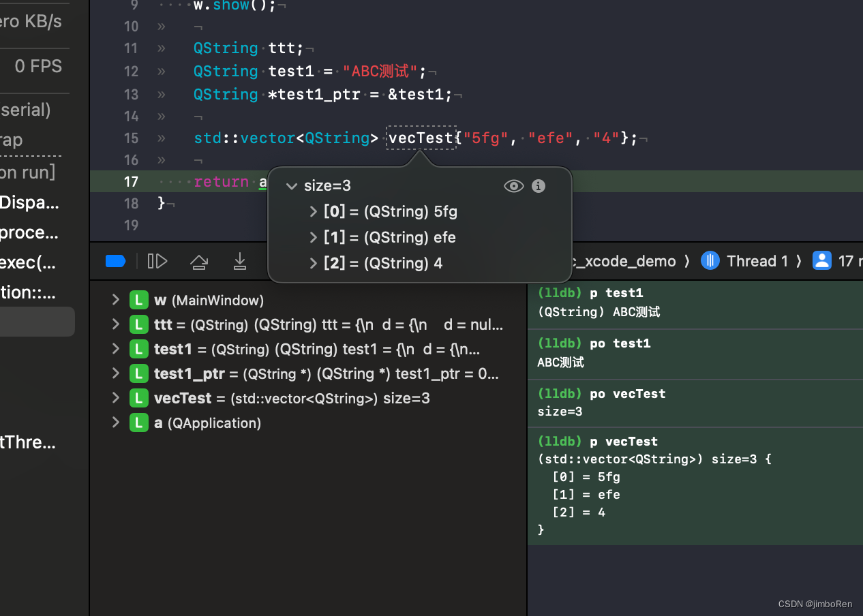The height and width of the screenshot is (616, 863).
Task: Toggle the blue breakpoints activation icon
Action: [x=116, y=261]
